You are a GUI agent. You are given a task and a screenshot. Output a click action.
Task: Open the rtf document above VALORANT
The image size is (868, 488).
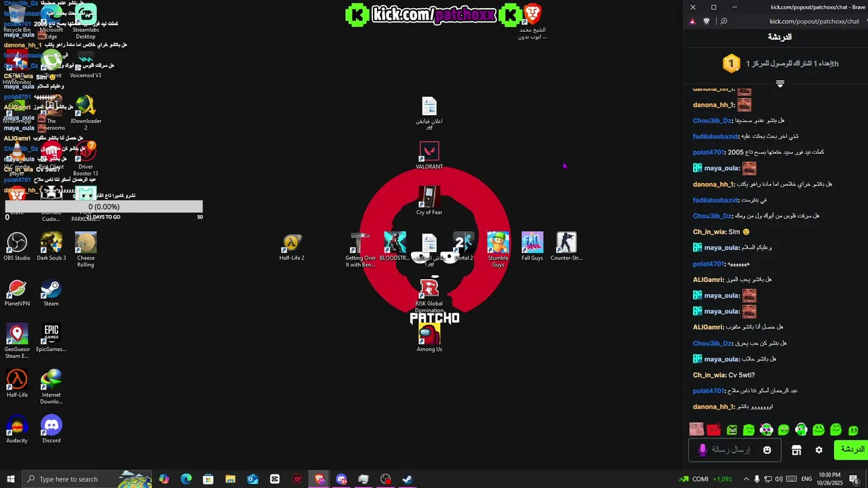point(429,113)
